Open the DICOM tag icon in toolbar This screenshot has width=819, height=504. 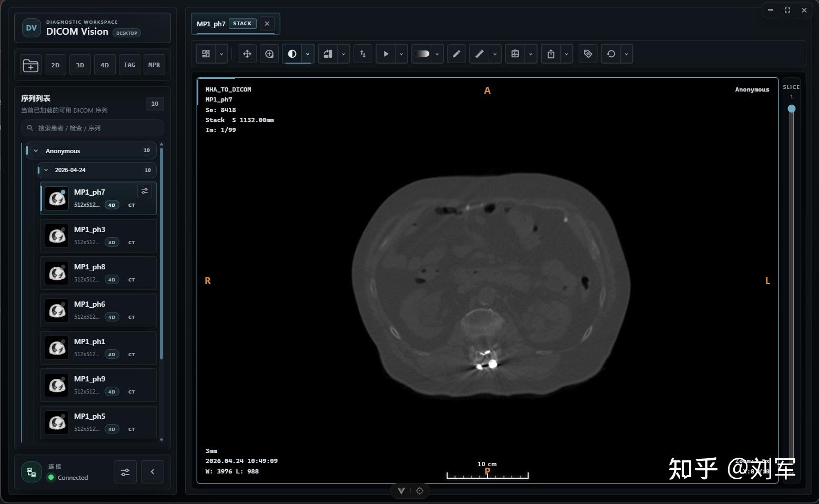tap(588, 54)
